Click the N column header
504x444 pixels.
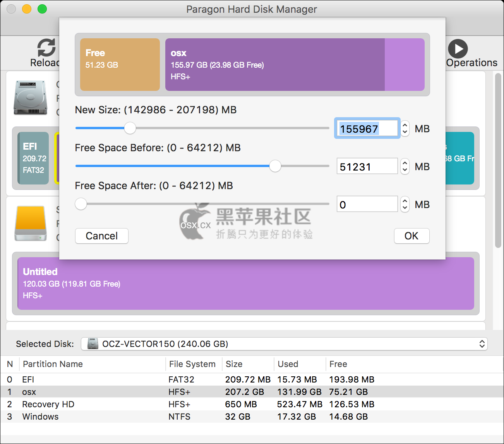coord(10,364)
